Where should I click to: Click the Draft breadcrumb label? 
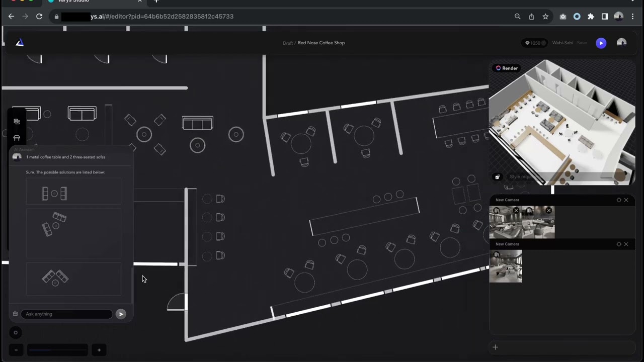tap(287, 43)
